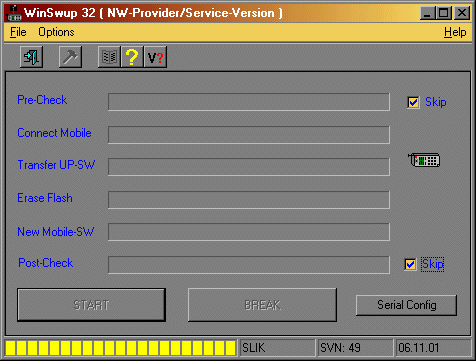The image size is (476, 361).
Task: Click the Pre-Check status field
Action: point(249,102)
